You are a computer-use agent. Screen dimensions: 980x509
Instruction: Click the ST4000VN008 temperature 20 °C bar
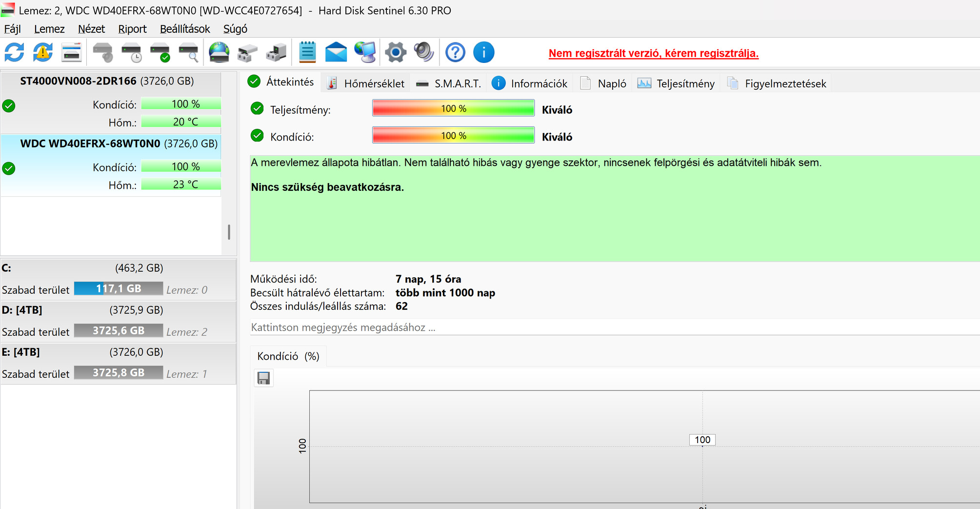point(181,122)
